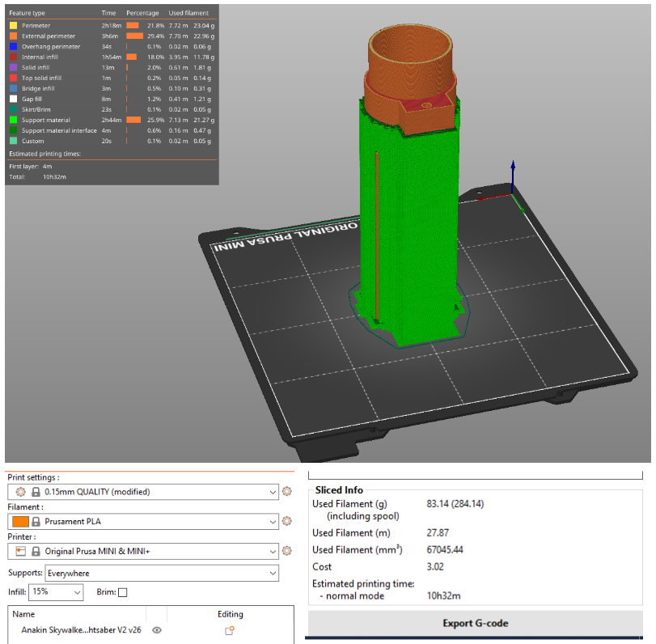The width and height of the screenshot is (656, 644).
Task: Click the Used Filament (m) value 27.87
Action: tap(438, 532)
